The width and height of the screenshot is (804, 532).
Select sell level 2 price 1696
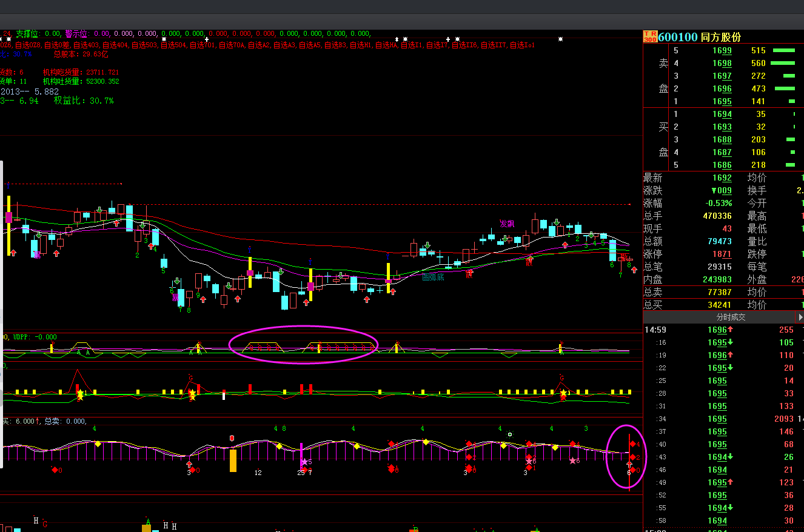coord(722,88)
